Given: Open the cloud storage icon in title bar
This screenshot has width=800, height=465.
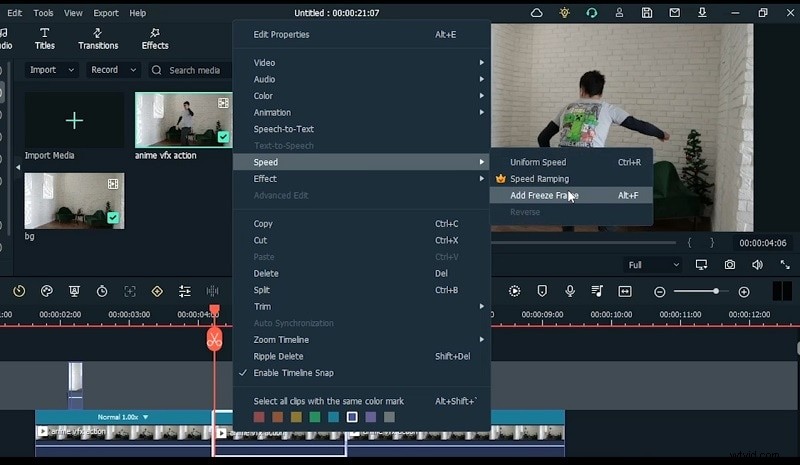Looking at the screenshot, I should [536, 13].
